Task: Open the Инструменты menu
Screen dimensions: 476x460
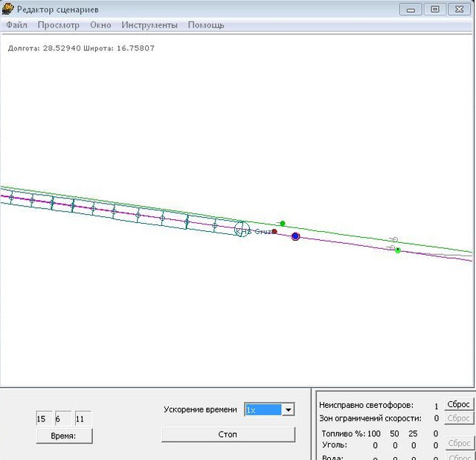Action: click(149, 25)
